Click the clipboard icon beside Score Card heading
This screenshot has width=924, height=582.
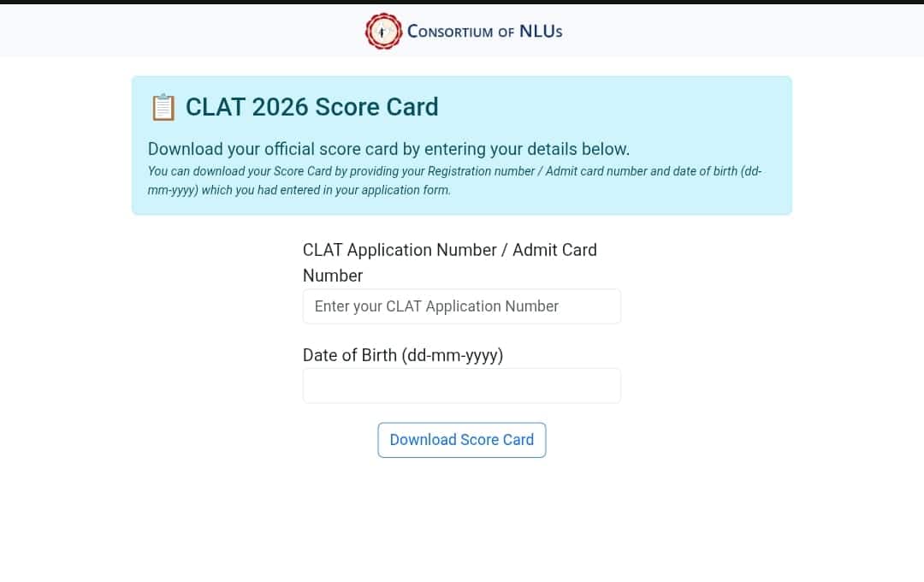(x=163, y=107)
